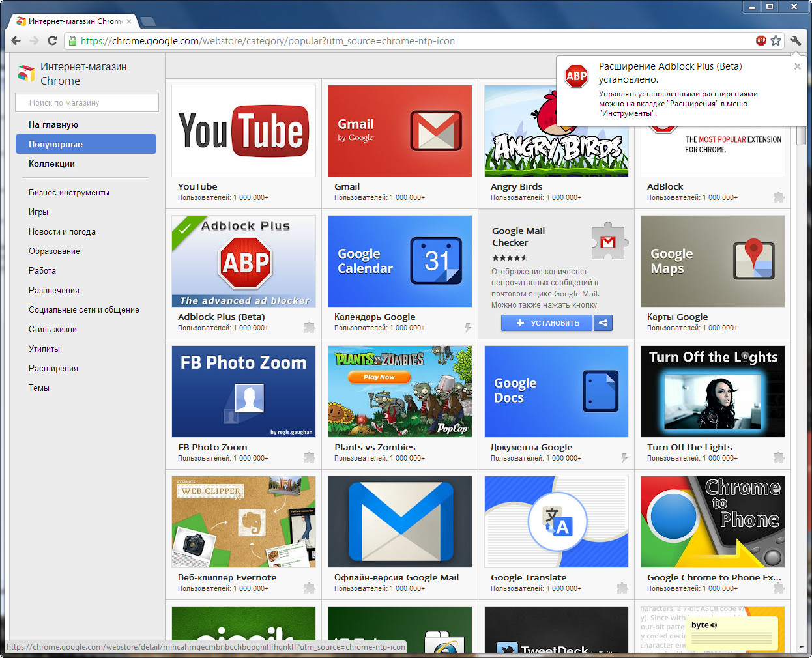Screen dimensions: 812x658
Task: Open the Google Maps thumbnail
Action: tap(713, 261)
